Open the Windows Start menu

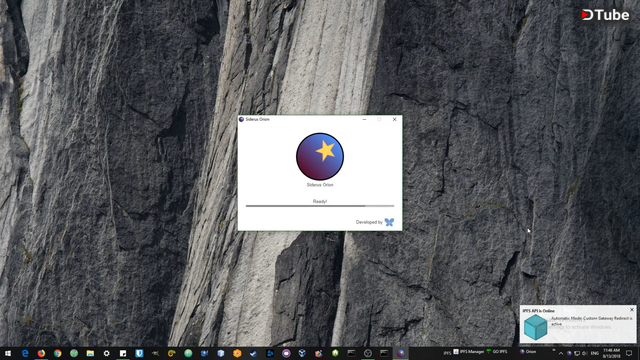pyautogui.click(x=8, y=353)
